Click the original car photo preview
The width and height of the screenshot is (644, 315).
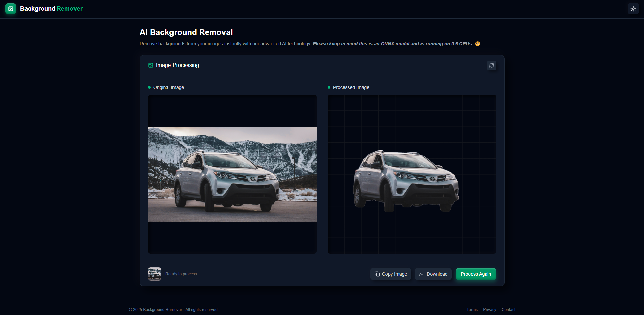pyautogui.click(x=232, y=174)
